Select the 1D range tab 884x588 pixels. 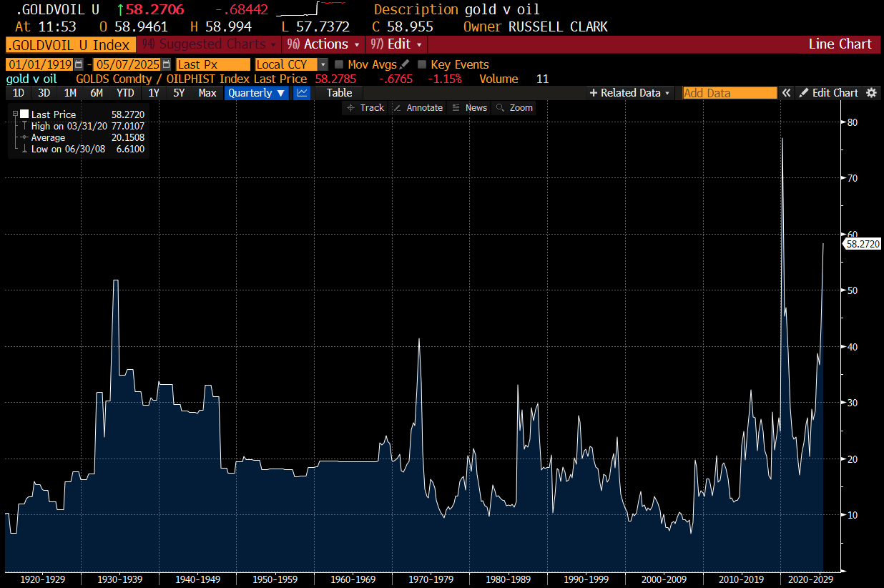tap(19, 92)
